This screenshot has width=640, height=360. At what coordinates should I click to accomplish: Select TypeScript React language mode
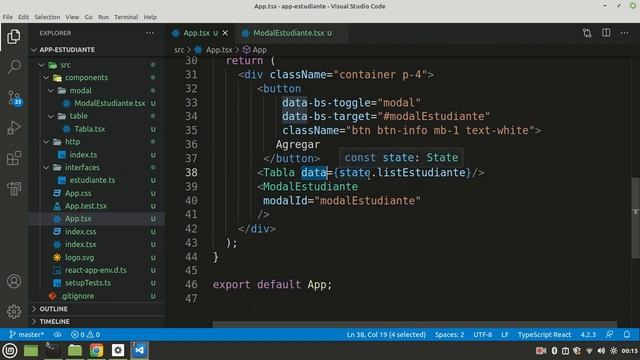point(544,335)
